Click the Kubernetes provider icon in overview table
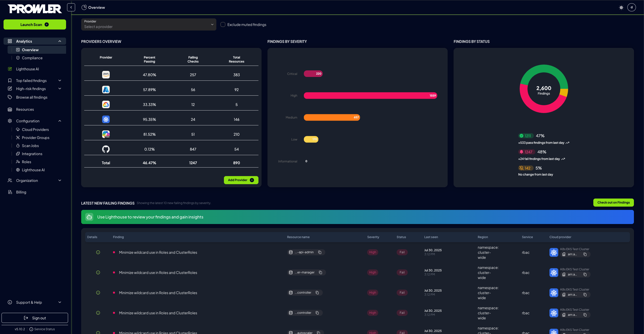Image resolution: width=644 pixels, height=334 pixels. coord(106,119)
